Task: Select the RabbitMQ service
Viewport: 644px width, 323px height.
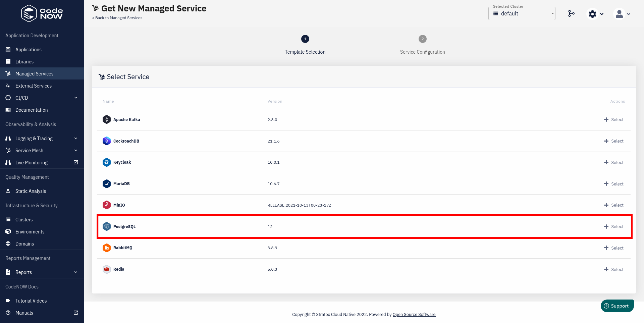Action: pyautogui.click(x=614, y=248)
